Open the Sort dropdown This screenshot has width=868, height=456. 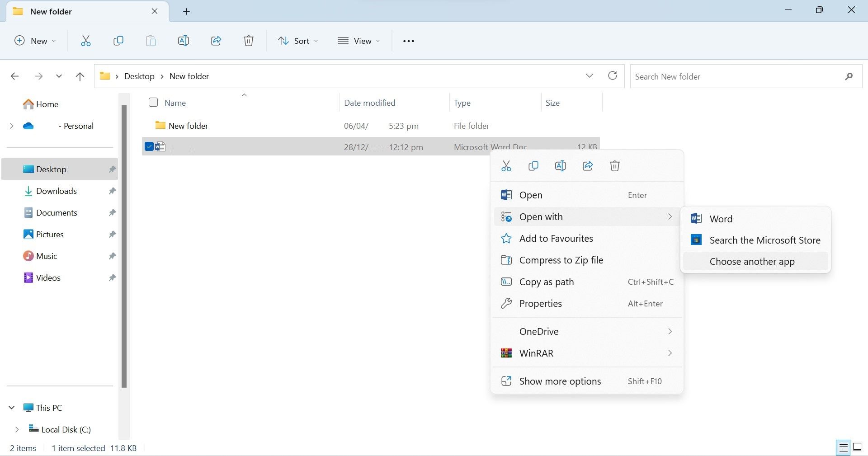click(298, 41)
